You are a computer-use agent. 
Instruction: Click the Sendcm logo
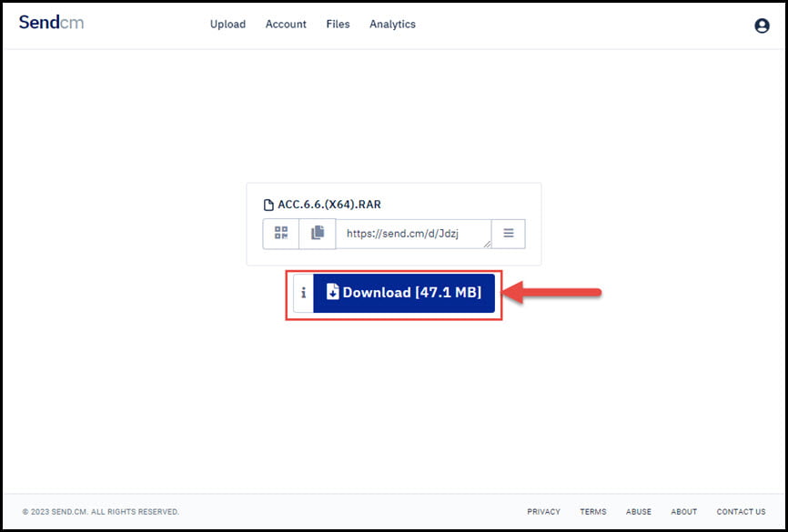pos(51,23)
